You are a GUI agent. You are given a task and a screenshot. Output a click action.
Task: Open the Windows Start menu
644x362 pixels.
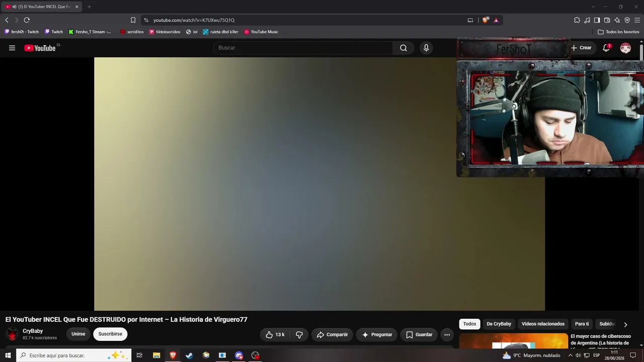click(8, 355)
